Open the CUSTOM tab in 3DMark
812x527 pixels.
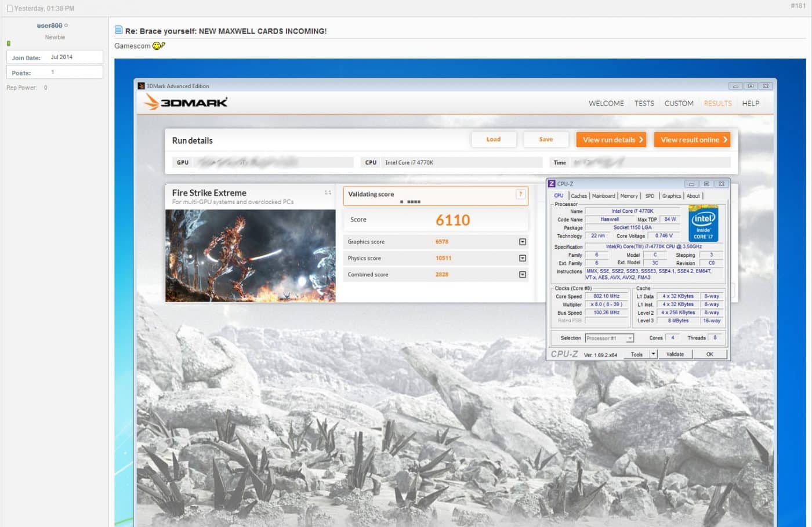click(679, 103)
